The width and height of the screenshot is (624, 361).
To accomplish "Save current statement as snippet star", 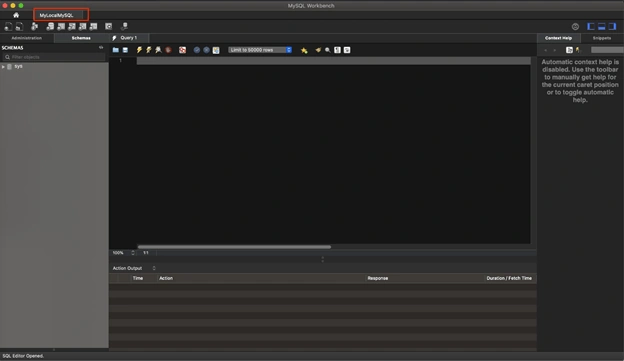I will 304,50.
